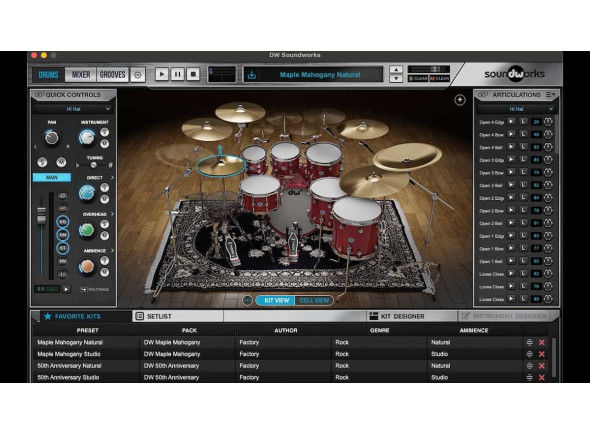Image resolution: width=590 pixels, height=434 pixels.
Task: Audition the Open 3 Edge articulation
Action: click(511, 160)
